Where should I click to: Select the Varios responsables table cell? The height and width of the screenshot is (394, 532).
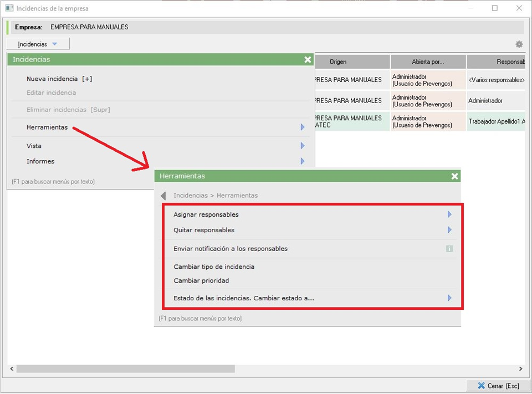496,80
